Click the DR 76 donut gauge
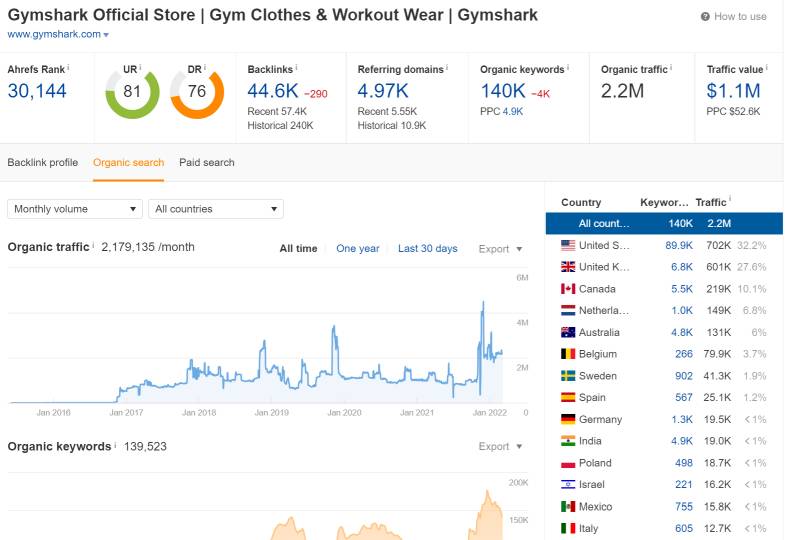This screenshot has height=540, width=786. [x=197, y=92]
